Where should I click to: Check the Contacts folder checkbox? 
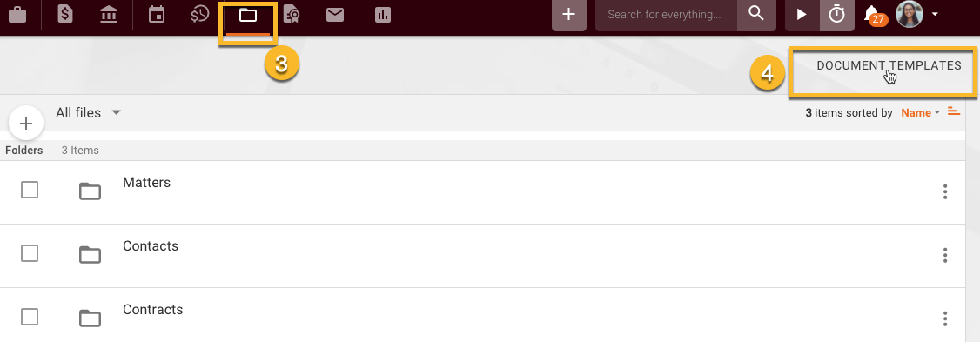(30, 253)
